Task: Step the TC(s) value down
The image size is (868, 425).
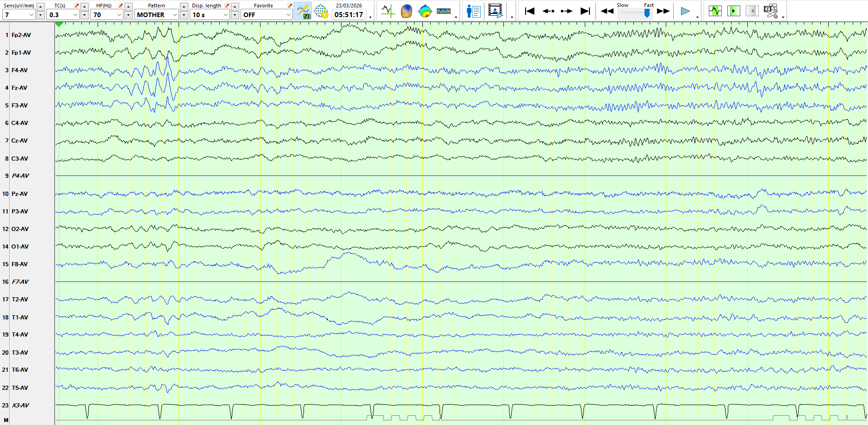Action: coord(85,15)
